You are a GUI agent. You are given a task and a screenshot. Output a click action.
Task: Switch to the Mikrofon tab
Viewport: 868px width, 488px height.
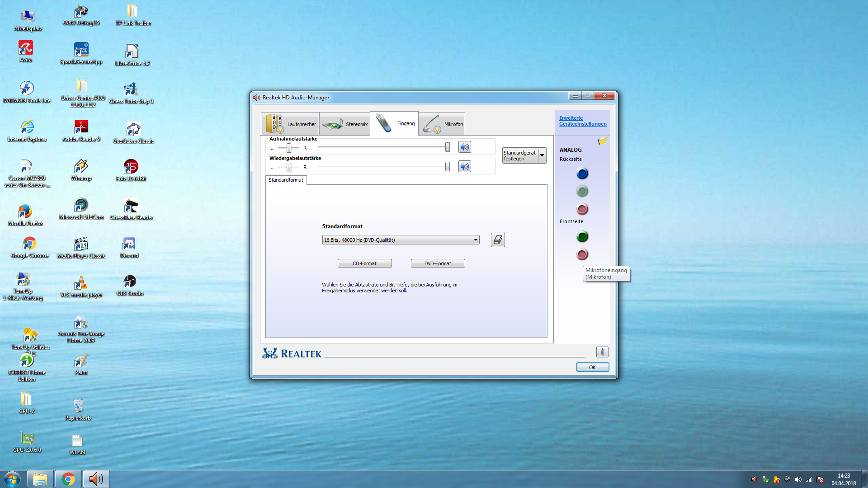(443, 124)
